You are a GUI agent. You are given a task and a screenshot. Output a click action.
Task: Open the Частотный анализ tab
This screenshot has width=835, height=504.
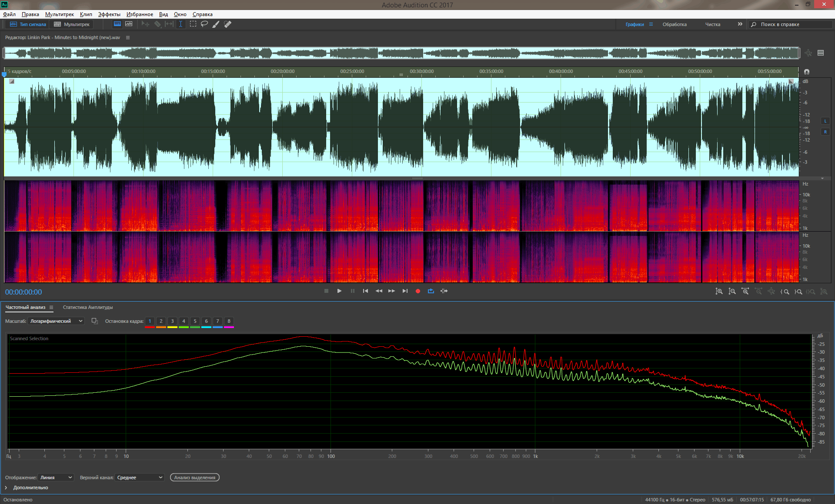click(25, 307)
